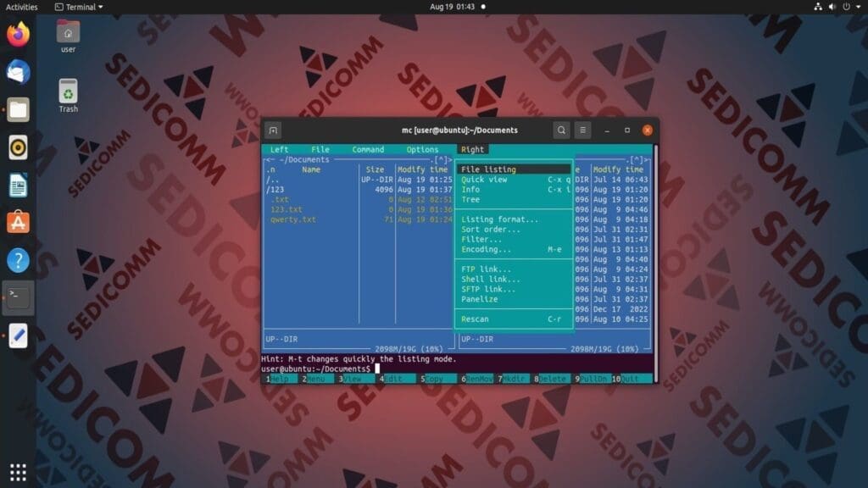The width and height of the screenshot is (868, 488).
Task: Open the File menu in Midnight Commander
Action: [320, 149]
